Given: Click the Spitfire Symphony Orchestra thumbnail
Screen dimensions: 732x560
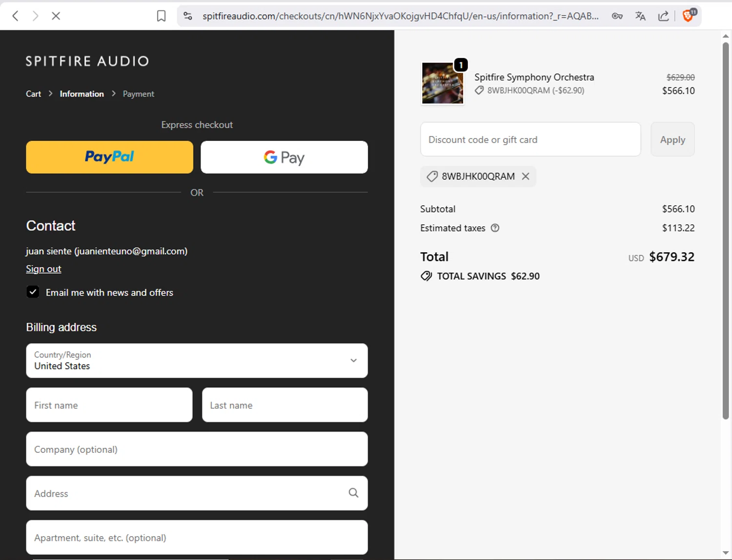Looking at the screenshot, I should [443, 83].
